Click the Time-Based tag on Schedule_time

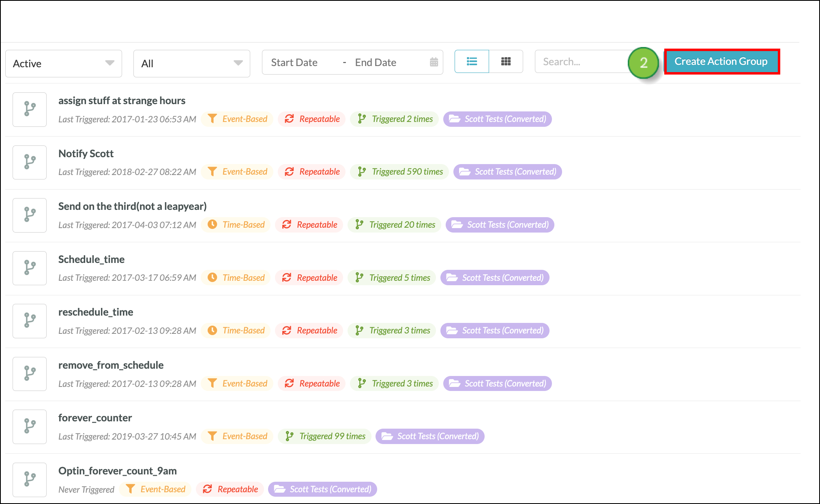236,278
